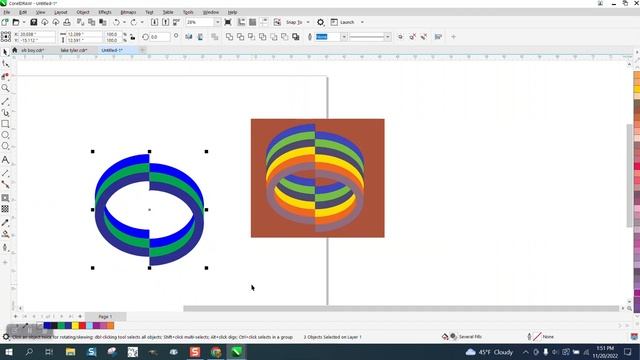Expand the Redo history dropdown arrow

coord(142,22)
